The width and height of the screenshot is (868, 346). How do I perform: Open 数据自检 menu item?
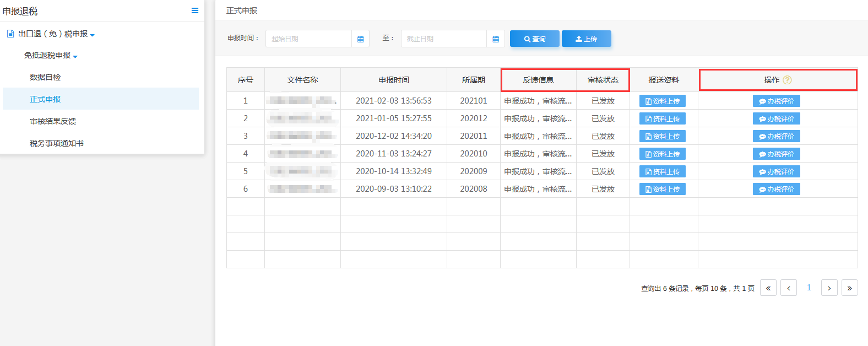pos(45,77)
